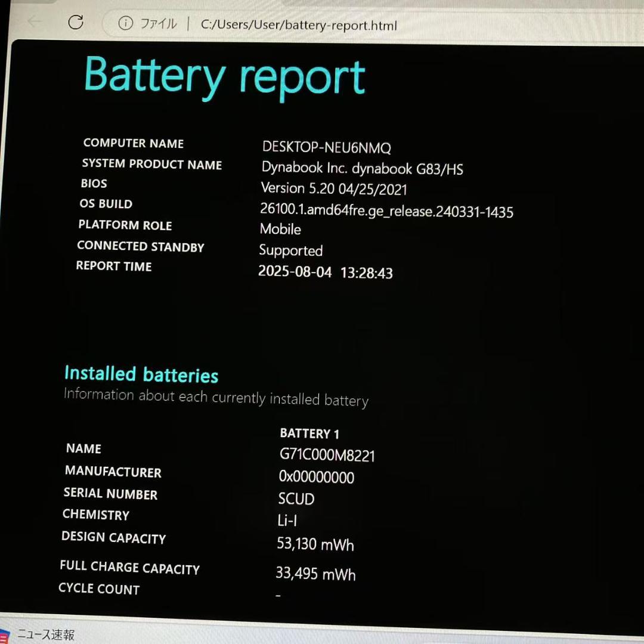The height and width of the screenshot is (644, 644).
Task: Reload the battery report page
Action: coord(76,21)
